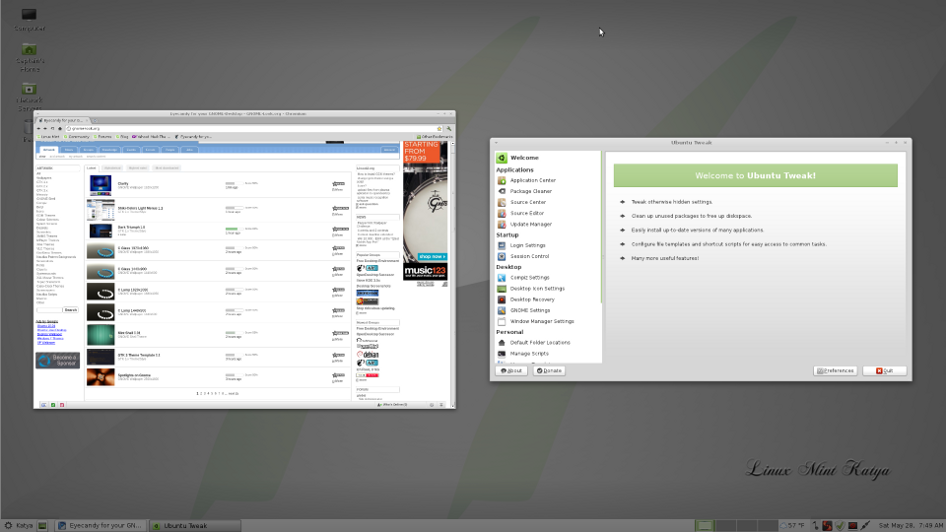Click the green shield update tray icon

point(840,525)
